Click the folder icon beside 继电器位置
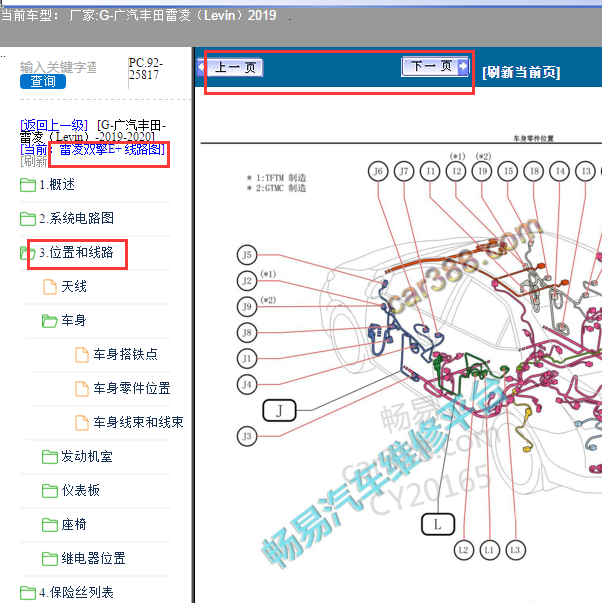 tap(50, 559)
